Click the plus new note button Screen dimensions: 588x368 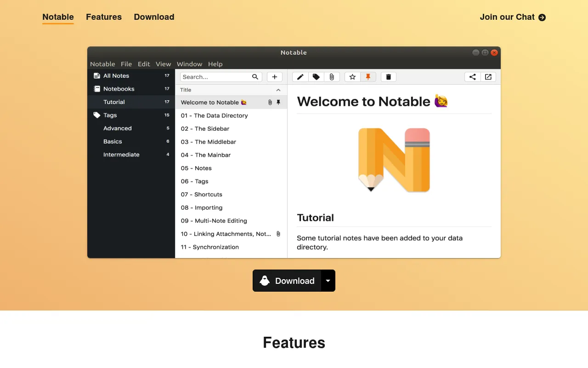tap(275, 77)
